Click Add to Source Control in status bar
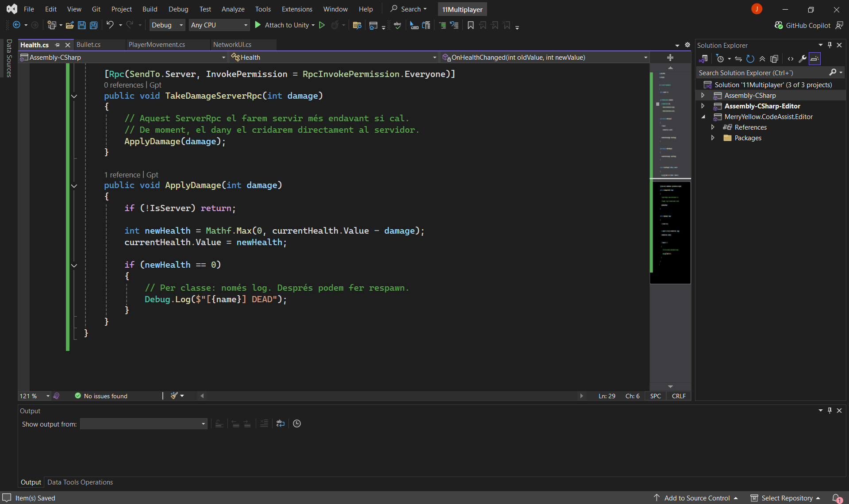849x504 pixels. [x=697, y=498]
